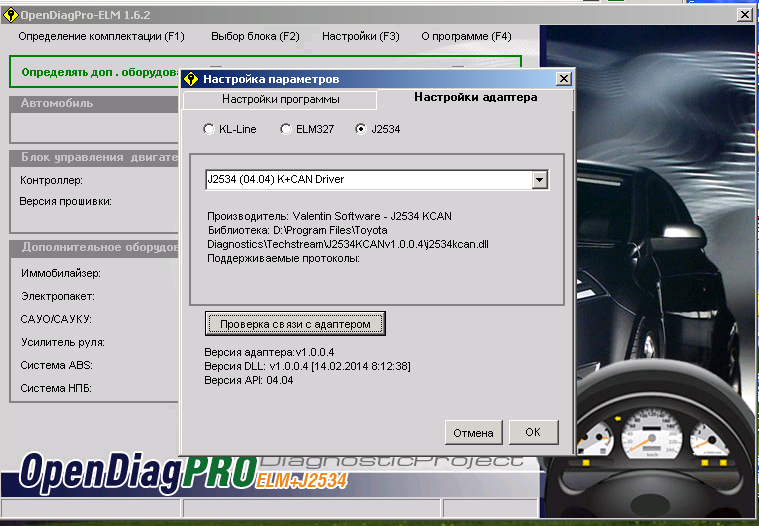This screenshot has height=526, width=759.
Task: Click Определять доп. оборудование green text
Action: (x=100, y=72)
